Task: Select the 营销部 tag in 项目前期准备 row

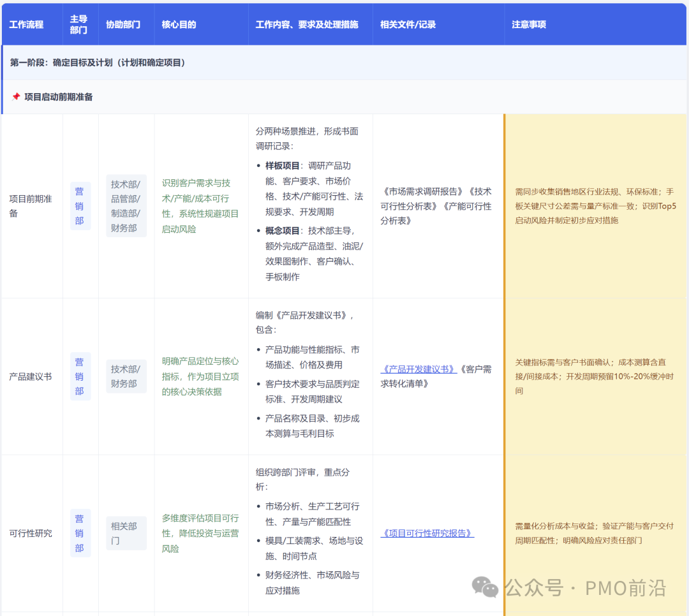Action: [x=80, y=205]
